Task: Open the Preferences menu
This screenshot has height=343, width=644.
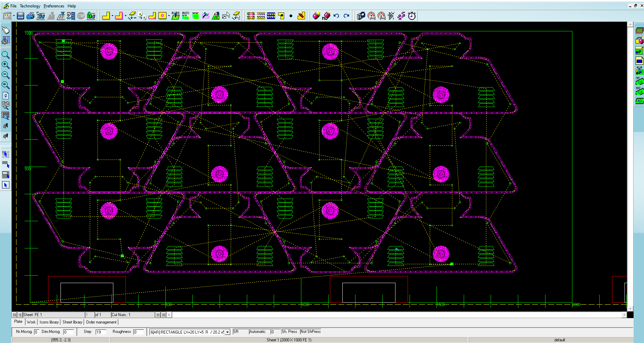Action: (x=54, y=6)
